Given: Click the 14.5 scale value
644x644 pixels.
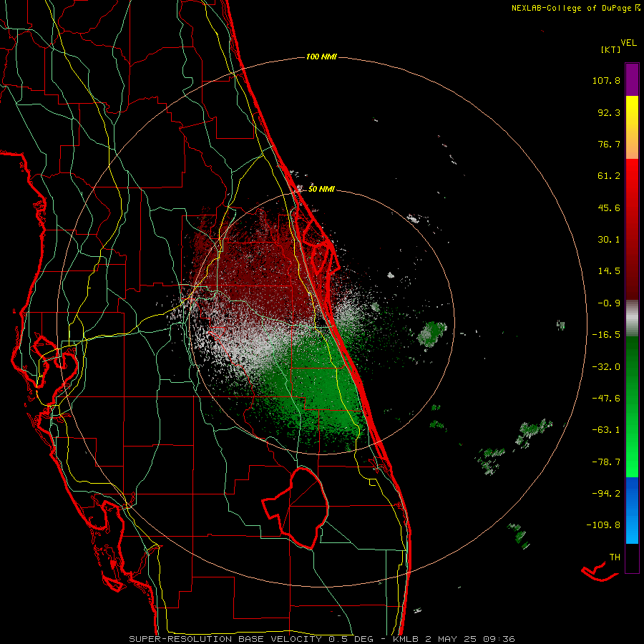Looking at the screenshot, I should [609, 271].
